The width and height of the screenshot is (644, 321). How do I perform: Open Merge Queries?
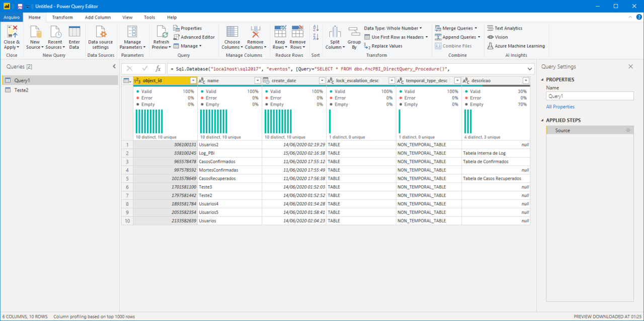[x=456, y=28]
